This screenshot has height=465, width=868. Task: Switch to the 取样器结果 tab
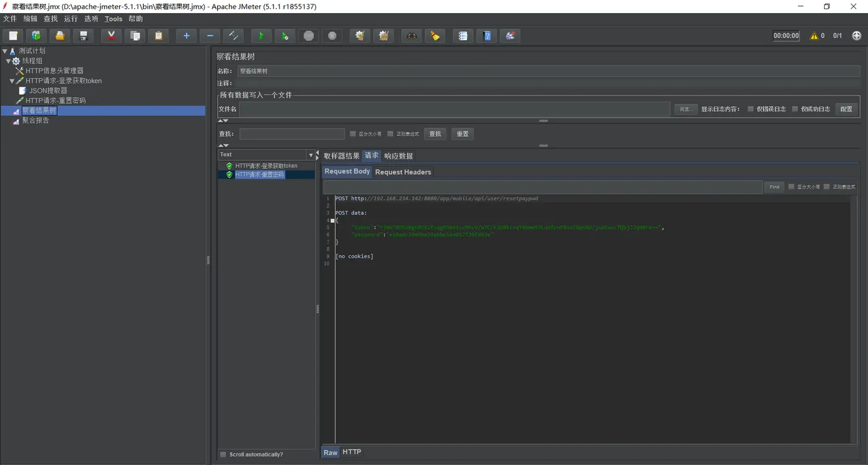click(342, 156)
